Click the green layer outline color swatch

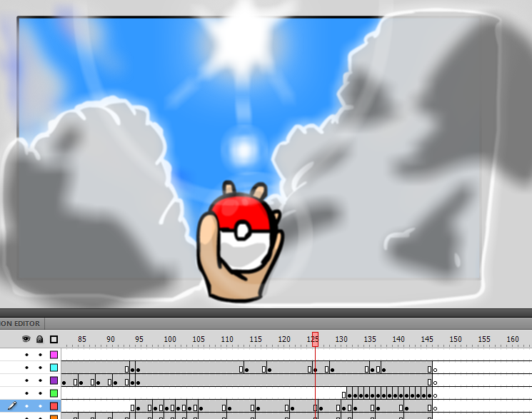pos(54,393)
